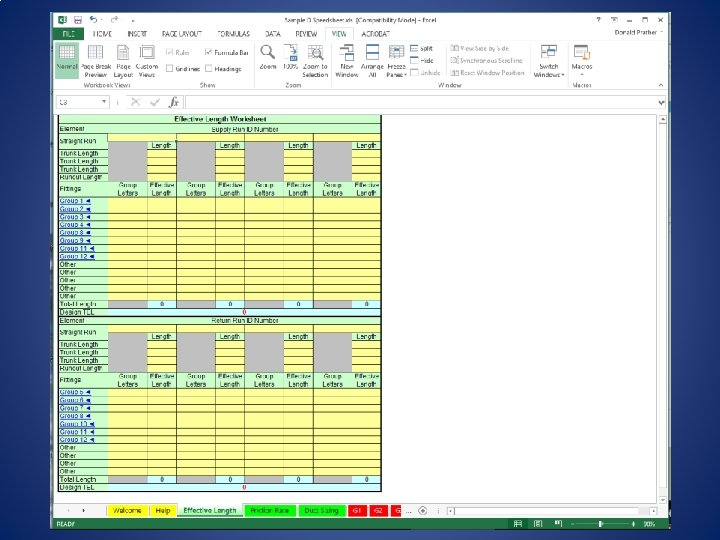This screenshot has height=540, width=720.
Task: Click the Group 7 return link
Action: pos(75,408)
